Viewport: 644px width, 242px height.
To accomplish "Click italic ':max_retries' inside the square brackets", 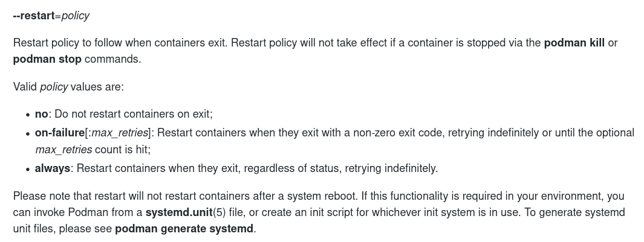I will point(119,133).
